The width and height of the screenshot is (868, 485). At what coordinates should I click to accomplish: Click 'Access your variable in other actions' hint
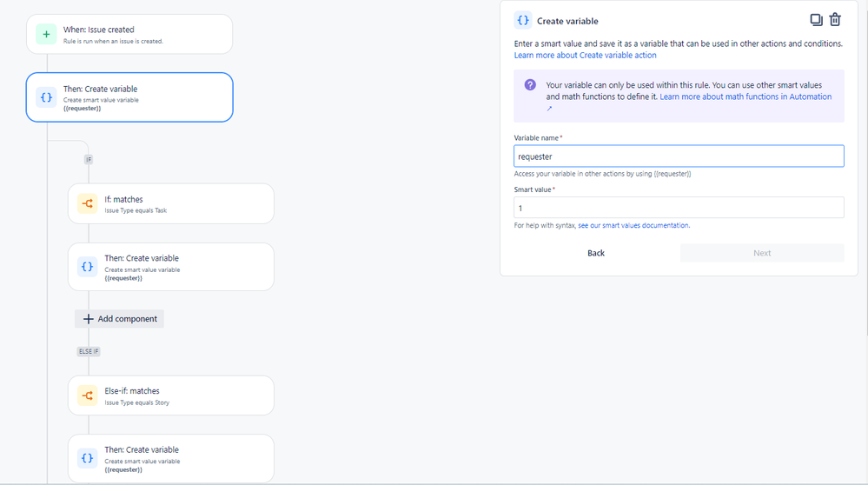click(x=602, y=174)
